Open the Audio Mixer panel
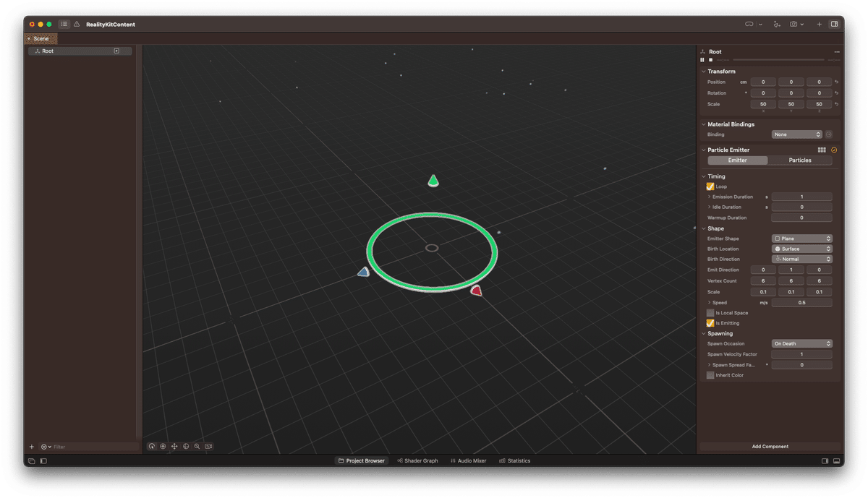The image size is (868, 498). (x=468, y=460)
